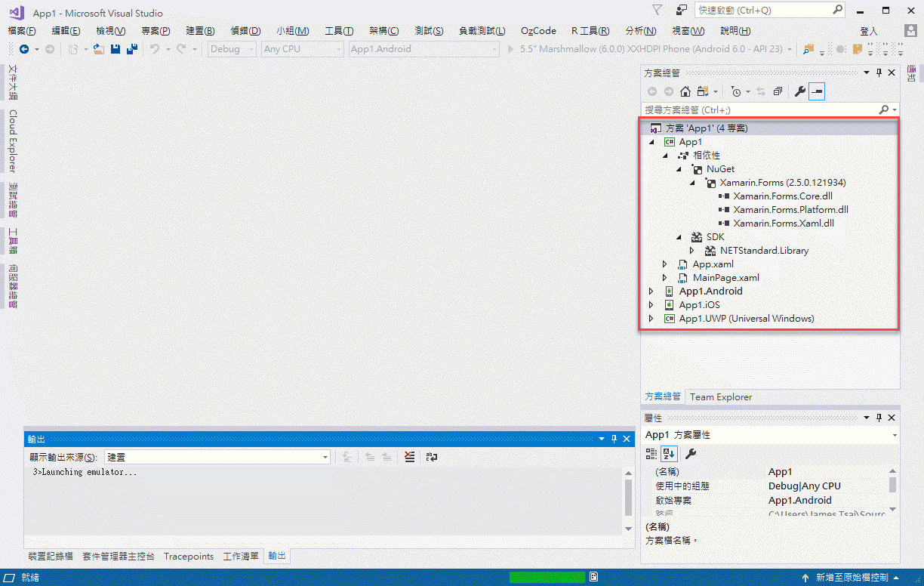The width and height of the screenshot is (924, 586).
Task: Collapse the SDK node in tree
Action: [679, 237]
